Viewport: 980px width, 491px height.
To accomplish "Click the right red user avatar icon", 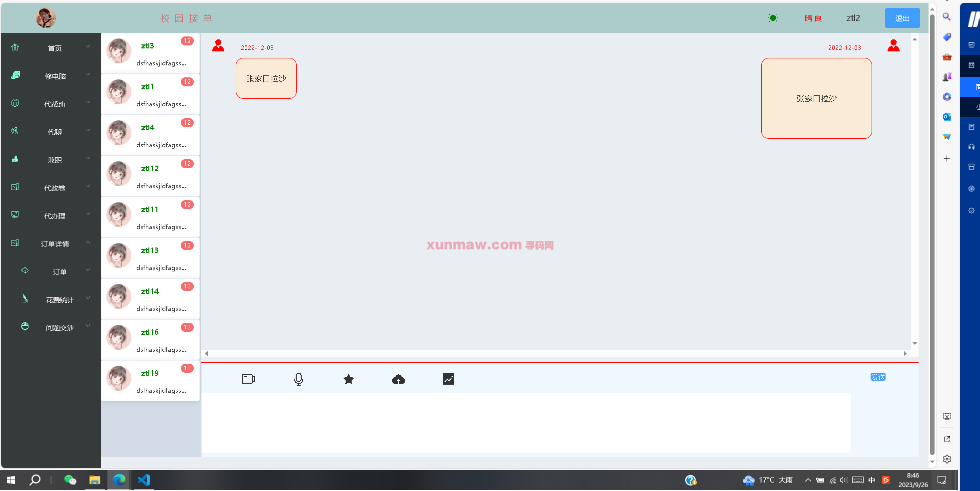I will 894,46.
